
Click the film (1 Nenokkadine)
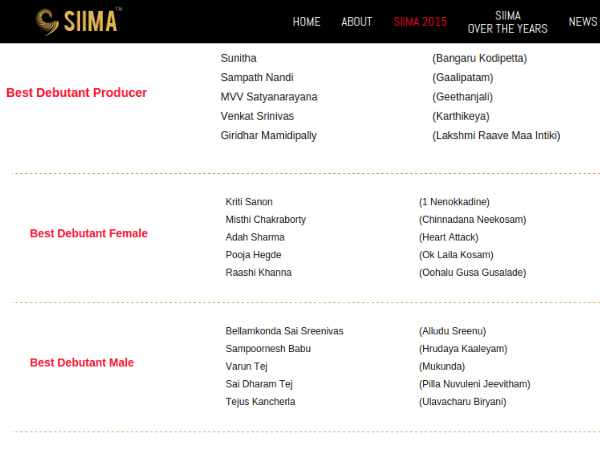[x=454, y=202]
